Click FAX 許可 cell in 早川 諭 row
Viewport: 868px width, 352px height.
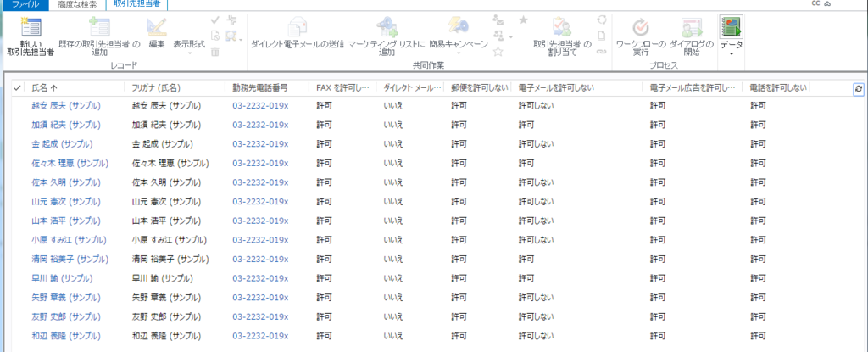[x=325, y=278]
